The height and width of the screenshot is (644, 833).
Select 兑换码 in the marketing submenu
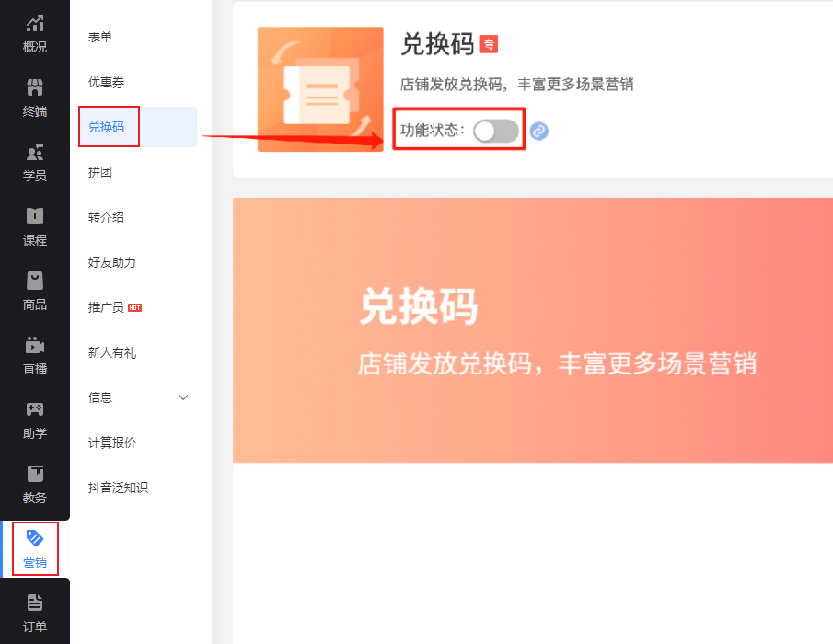tap(137, 127)
